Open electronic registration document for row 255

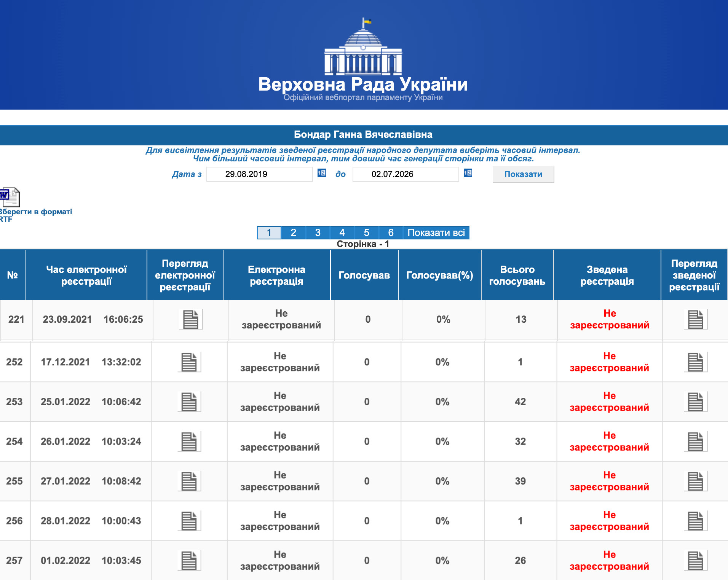pyautogui.click(x=189, y=481)
